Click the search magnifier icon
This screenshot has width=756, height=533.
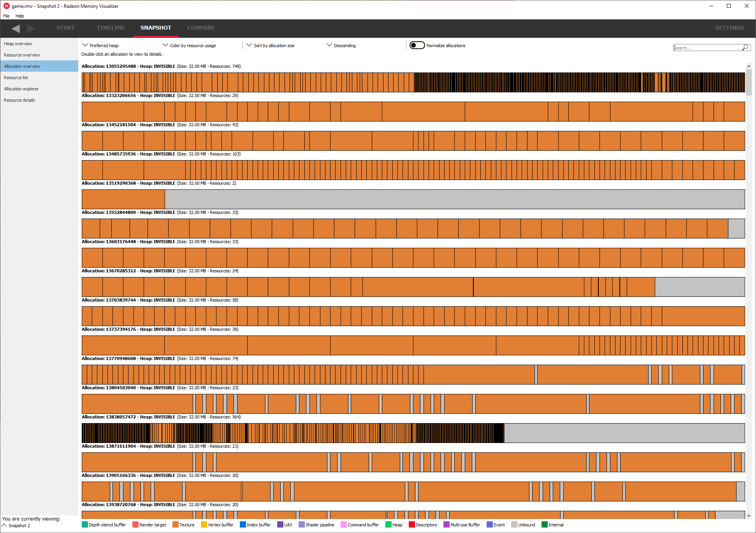[745, 48]
